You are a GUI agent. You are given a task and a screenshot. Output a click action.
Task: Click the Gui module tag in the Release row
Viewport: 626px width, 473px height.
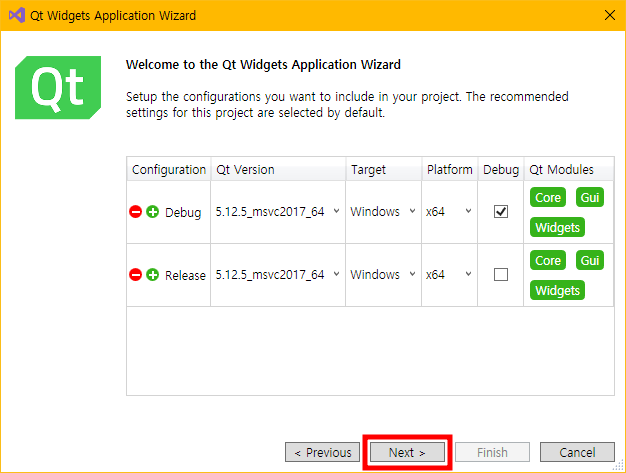pos(590,260)
